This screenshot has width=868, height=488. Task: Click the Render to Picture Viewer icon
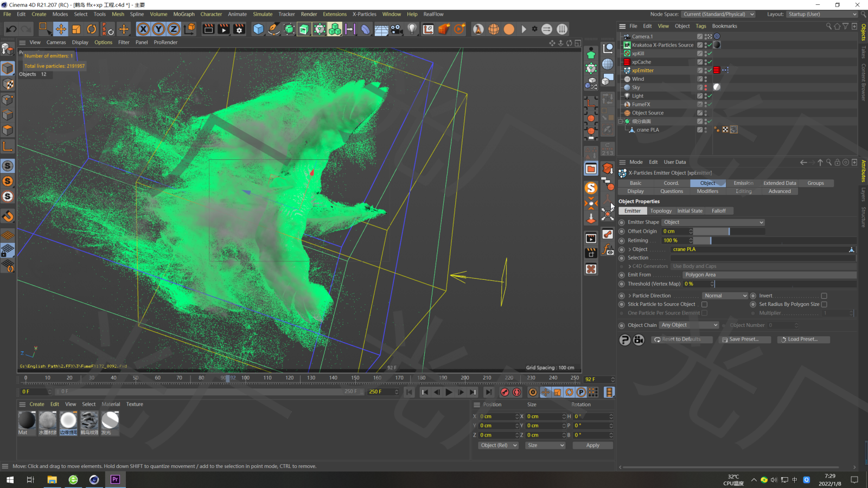point(224,29)
